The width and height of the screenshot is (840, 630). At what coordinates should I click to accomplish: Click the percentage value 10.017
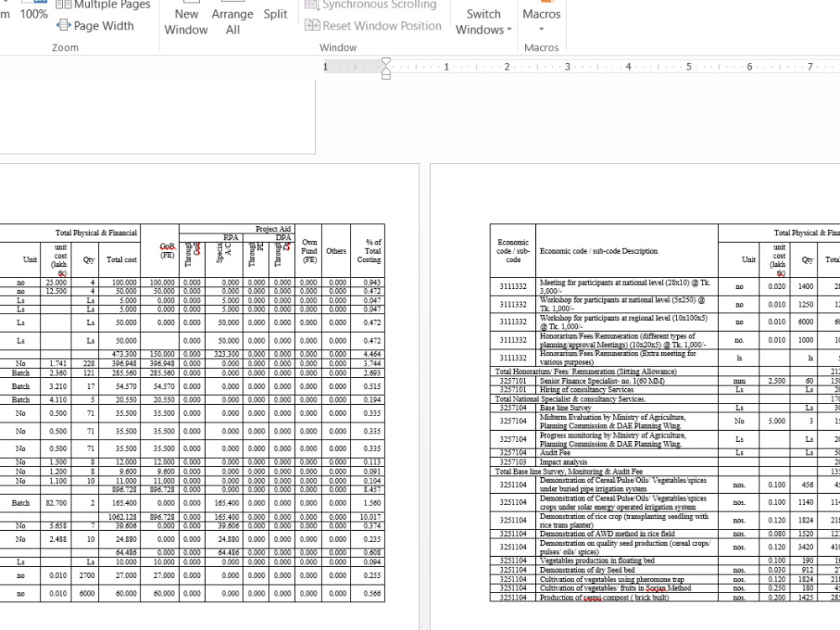point(370,517)
